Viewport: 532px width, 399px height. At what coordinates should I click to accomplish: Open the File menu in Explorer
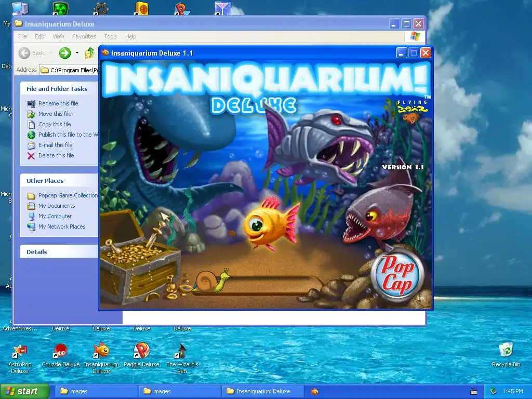click(22, 36)
